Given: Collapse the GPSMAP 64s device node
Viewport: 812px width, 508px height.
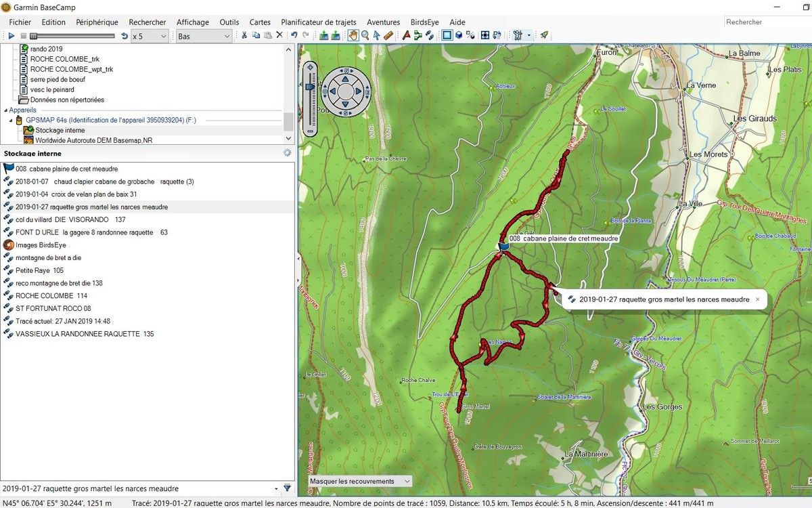Looking at the screenshot, I should [x=11, y=120].
